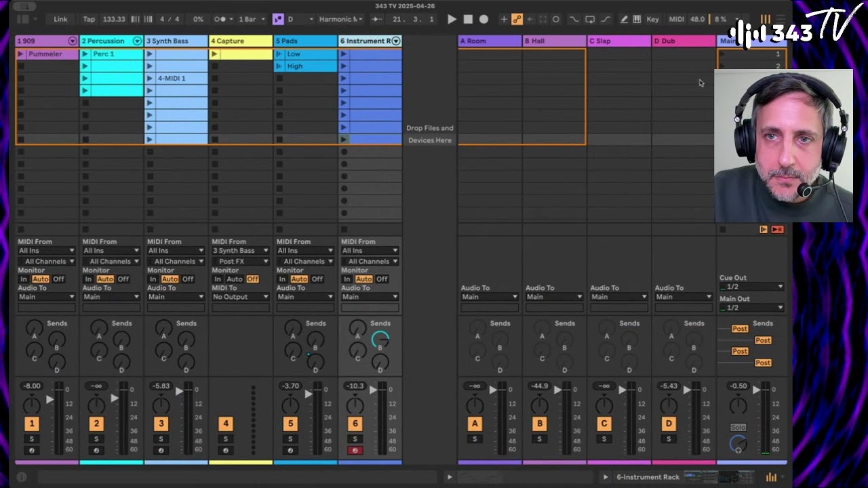Click the Link button
The width and height of the screenshot is (868, 488).
coord(60,19)
